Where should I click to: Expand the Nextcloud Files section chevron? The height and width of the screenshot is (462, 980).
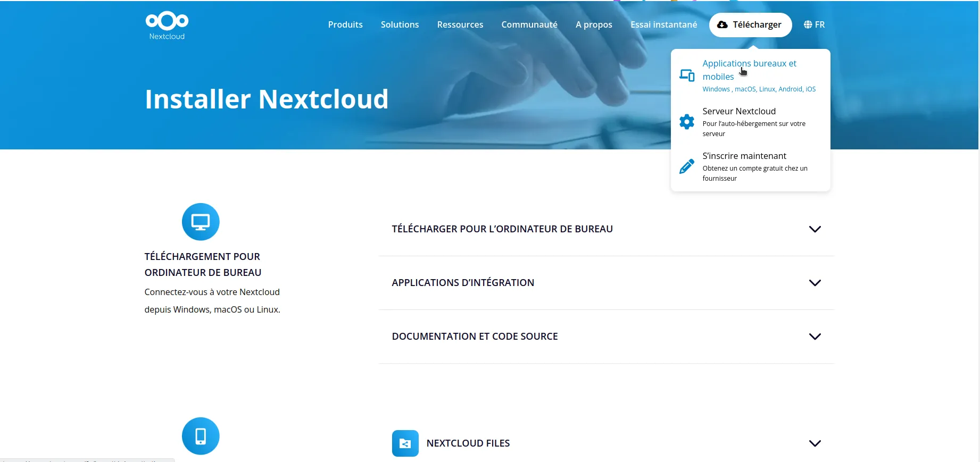pos(815,443)
